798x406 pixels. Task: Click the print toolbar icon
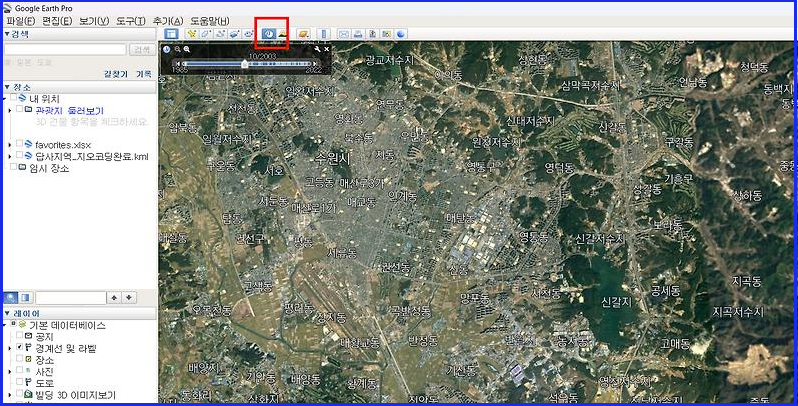357,34
